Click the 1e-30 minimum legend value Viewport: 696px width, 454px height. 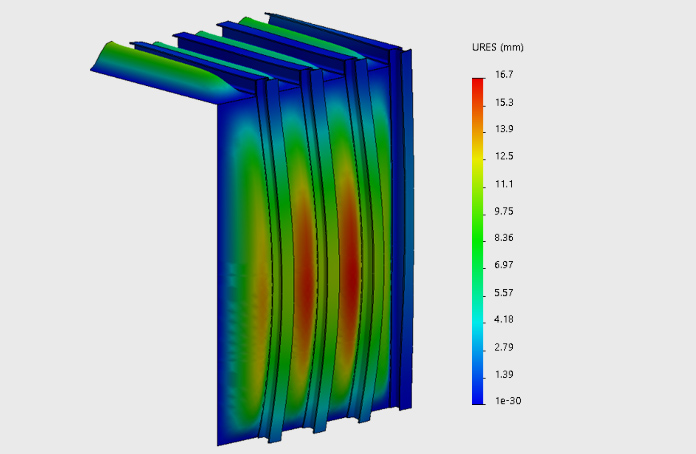508,401
